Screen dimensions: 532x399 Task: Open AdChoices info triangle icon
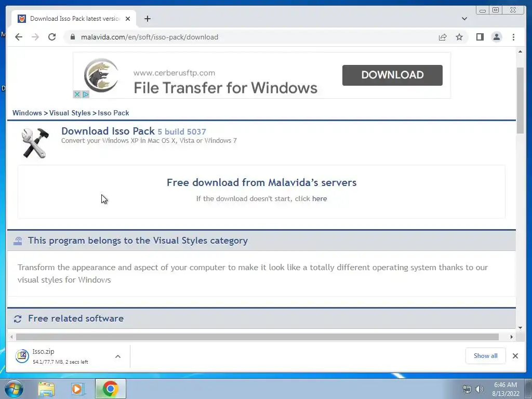pyautogui.click(x=86, y=95)
